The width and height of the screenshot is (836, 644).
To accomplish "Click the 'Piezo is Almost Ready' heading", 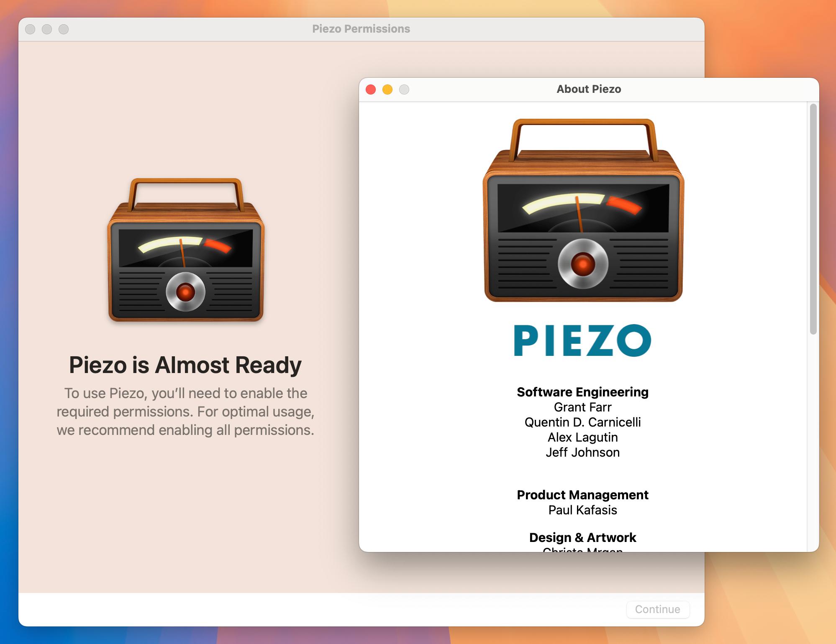I will (x=185, y=365).
